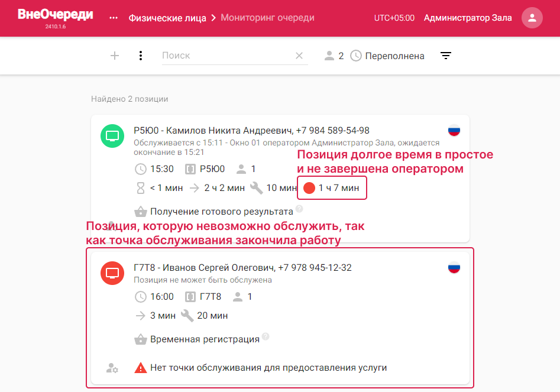The height and width of the screenshot is (392, 560).
Task: Open help icon after Получение готового результата
Action: click(299, 209)
